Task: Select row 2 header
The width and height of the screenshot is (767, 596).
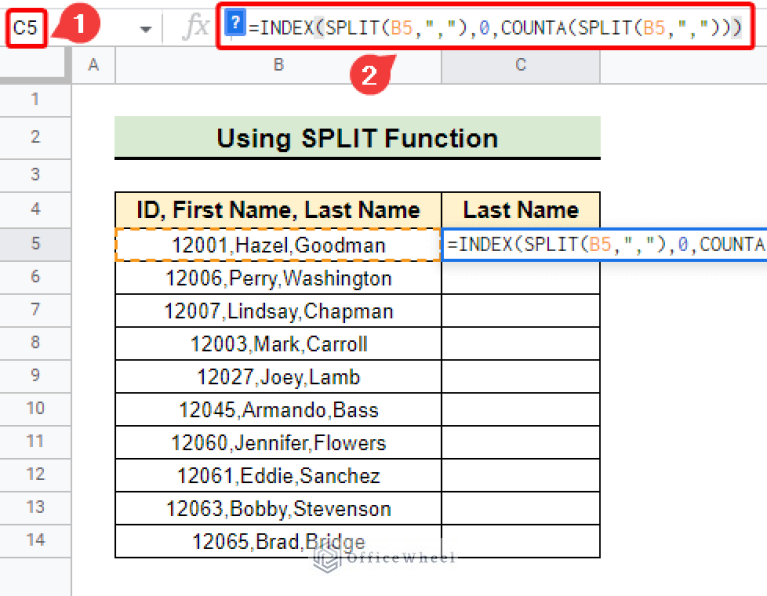Action: click(35, 137)
